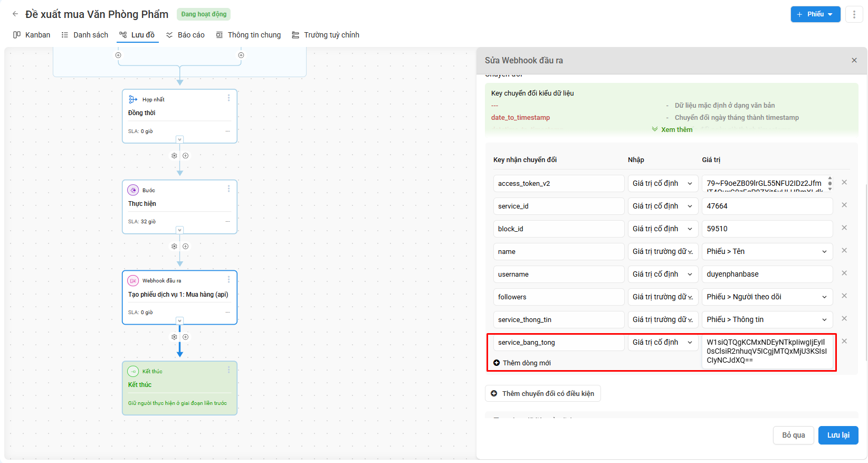The width and height of the screenshot is (868, 463).
Task: Open Phiếu > Tên value dropdown
Action: [767, 251]
